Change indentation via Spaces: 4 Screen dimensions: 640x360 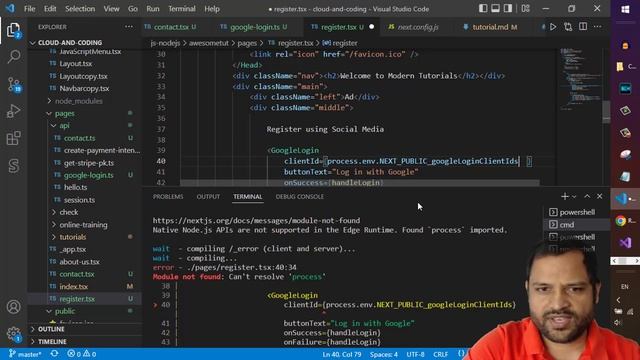pos(384,354)
